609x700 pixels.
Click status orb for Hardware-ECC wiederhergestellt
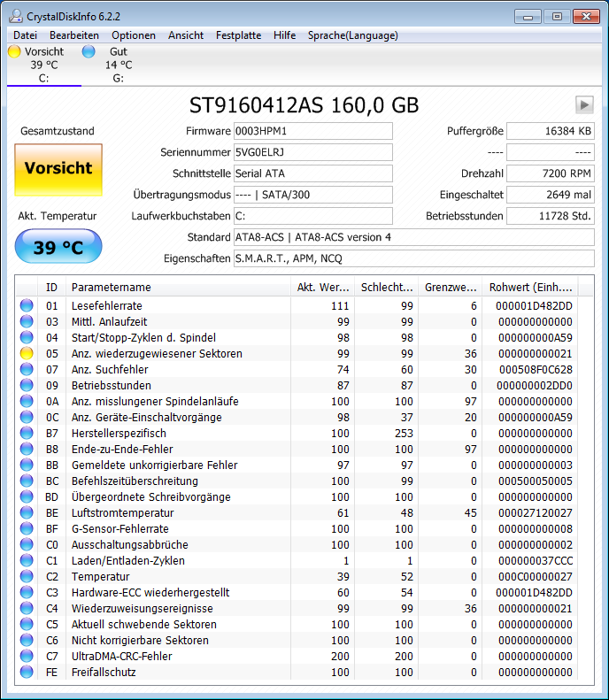click(27, 592)
